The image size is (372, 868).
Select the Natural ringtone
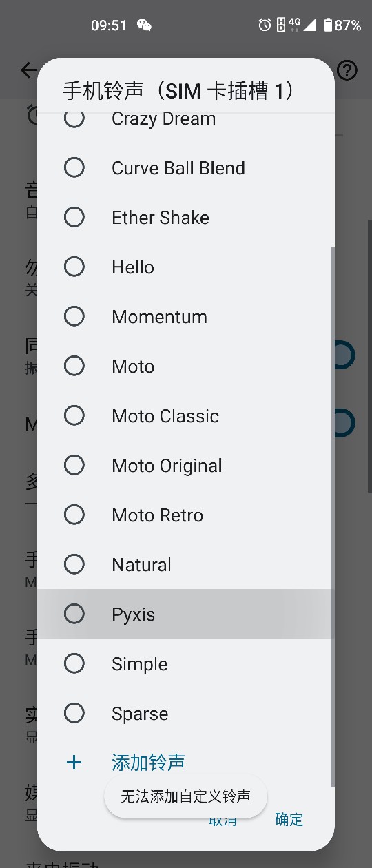click(184, 564)
